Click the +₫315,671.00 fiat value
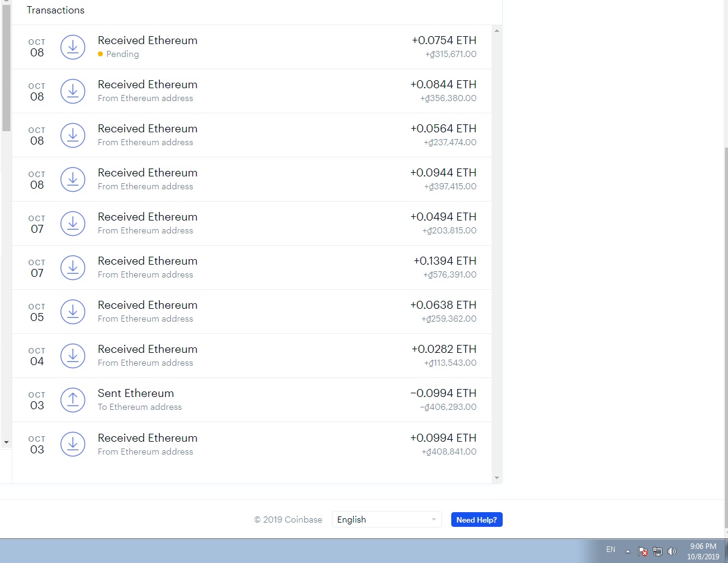This screenshot has width=728, height=563. coord(451,54)
